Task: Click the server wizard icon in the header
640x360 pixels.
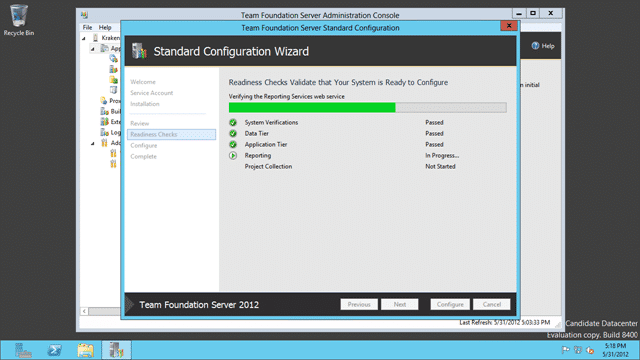Action: tap(139, 51)
